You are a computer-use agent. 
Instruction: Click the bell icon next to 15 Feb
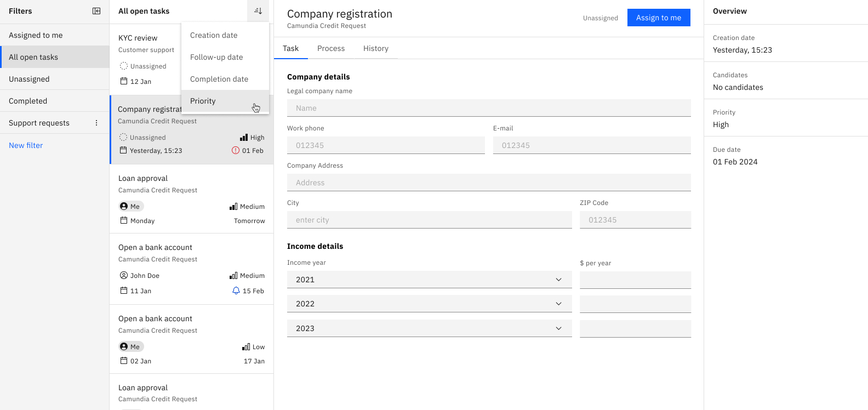coord(236,291)
